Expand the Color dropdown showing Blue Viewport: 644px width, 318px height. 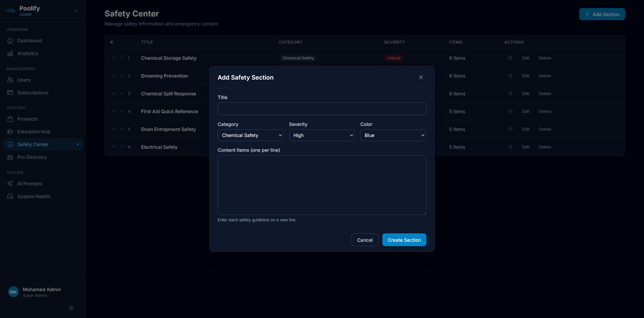tap(393, 135)
